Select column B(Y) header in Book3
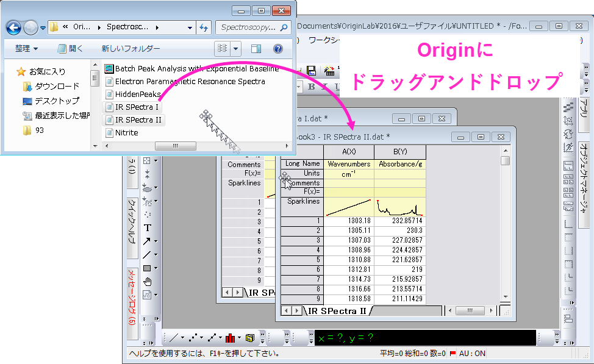Image resolution: width=594 pixels, height=364 pixels. pyautogui.click(x=400, y=151)
